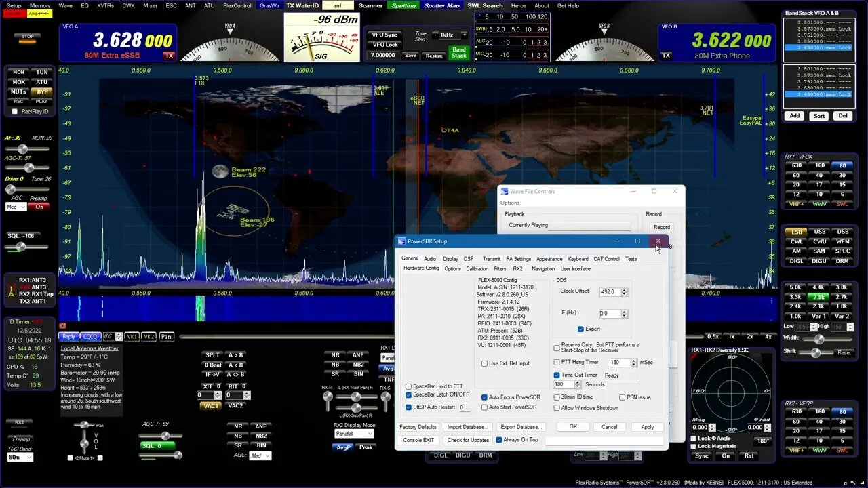
Task: Switch to the Transmit tab in Setup
Action: (492, 259)
